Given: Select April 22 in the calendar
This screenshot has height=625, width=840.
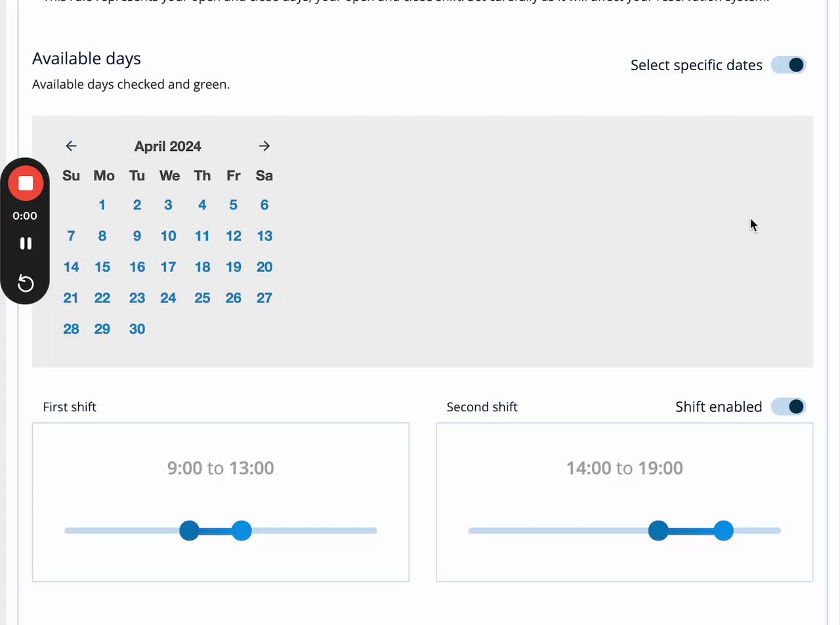Looking at the screenshot, I should (x=102, y=298).
